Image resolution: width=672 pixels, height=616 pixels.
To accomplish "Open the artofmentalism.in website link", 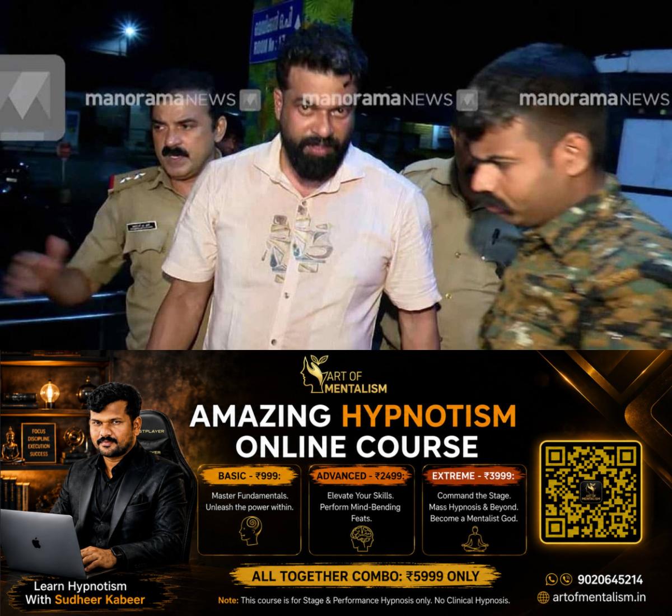I will tap(599, 598).
